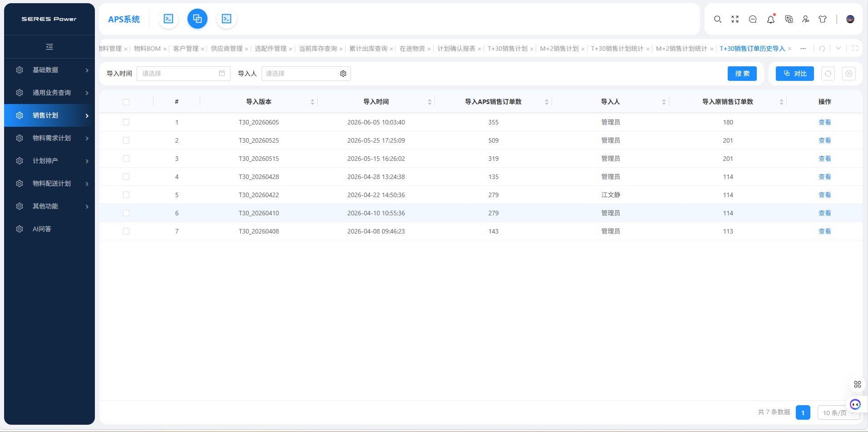
Task: Go to page 1 in pagination
Action: pos(803,412)
